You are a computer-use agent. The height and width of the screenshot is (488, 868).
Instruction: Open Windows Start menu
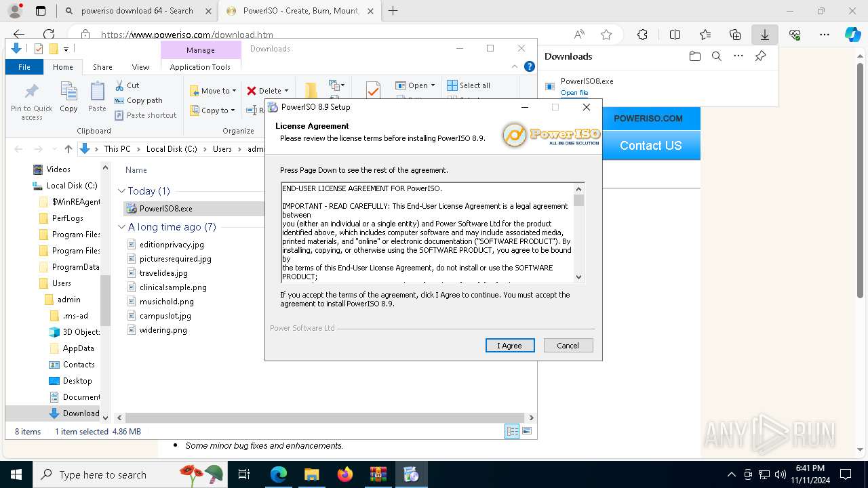coord(16,474)
